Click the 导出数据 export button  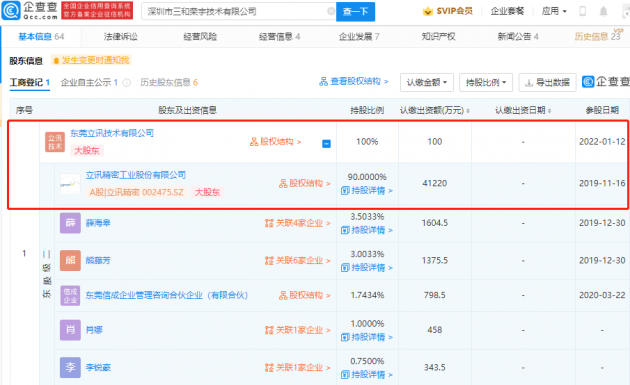(547, 82)
